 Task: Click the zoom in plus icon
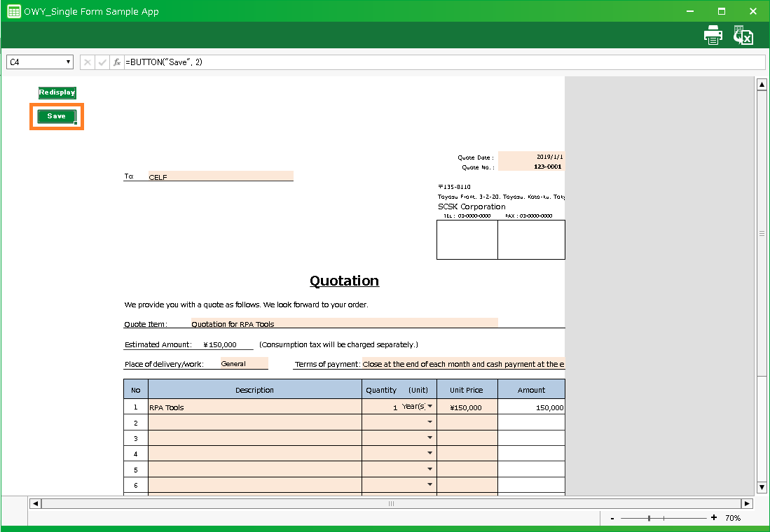714,518
